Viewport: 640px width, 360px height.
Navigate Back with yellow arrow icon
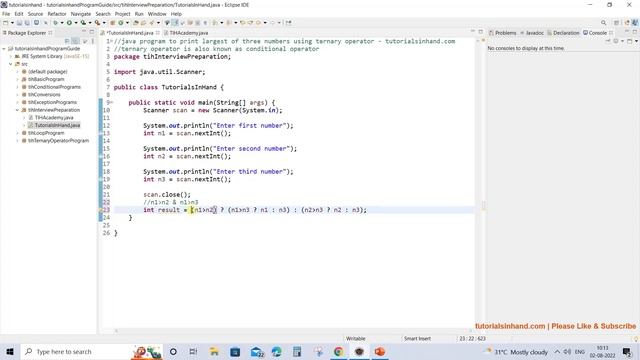pos(258,23)
